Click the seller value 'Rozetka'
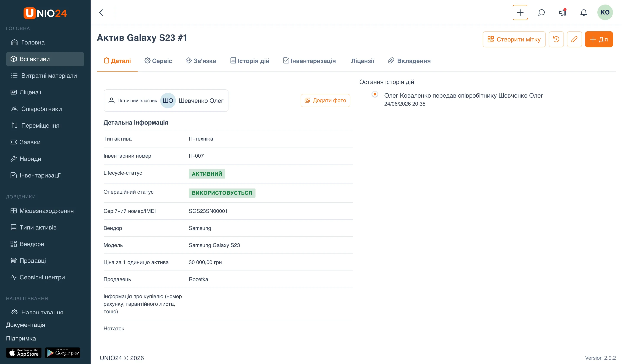Screen dimensions: 622x364 [198, 279]
